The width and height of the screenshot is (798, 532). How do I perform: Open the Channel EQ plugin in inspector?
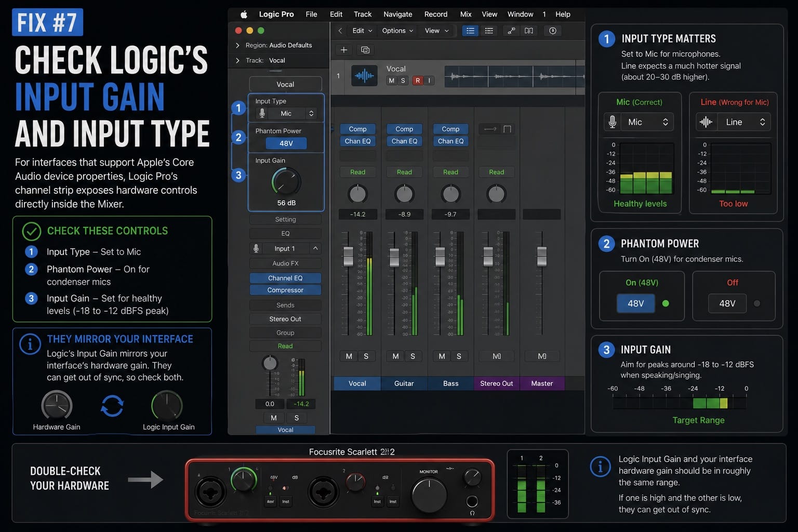(x=285, y=278)
